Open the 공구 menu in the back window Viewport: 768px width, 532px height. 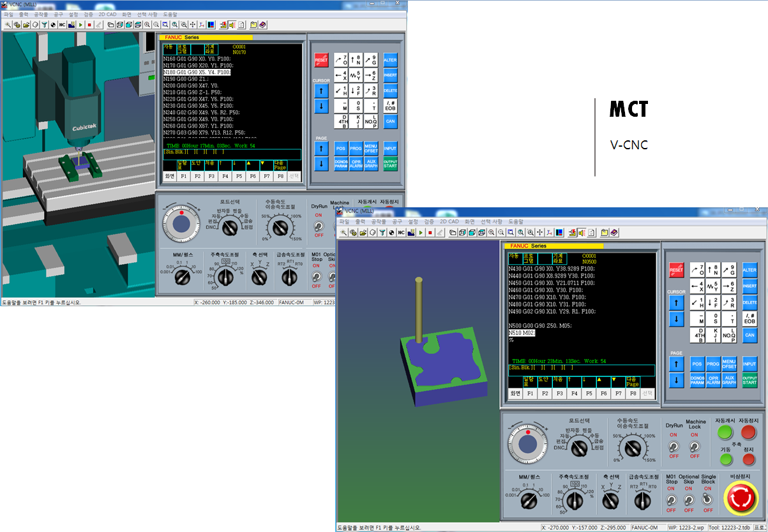click(59, 13)
